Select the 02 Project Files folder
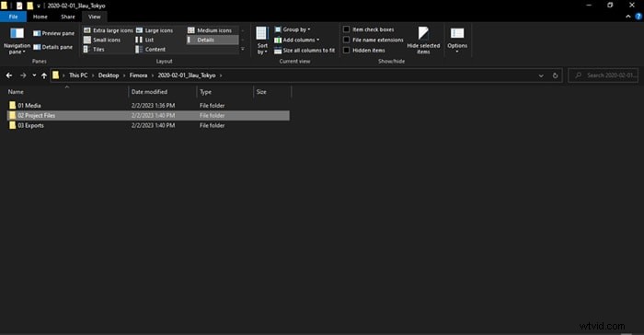Viewport: 644px width, 335px height. (148, 116)
